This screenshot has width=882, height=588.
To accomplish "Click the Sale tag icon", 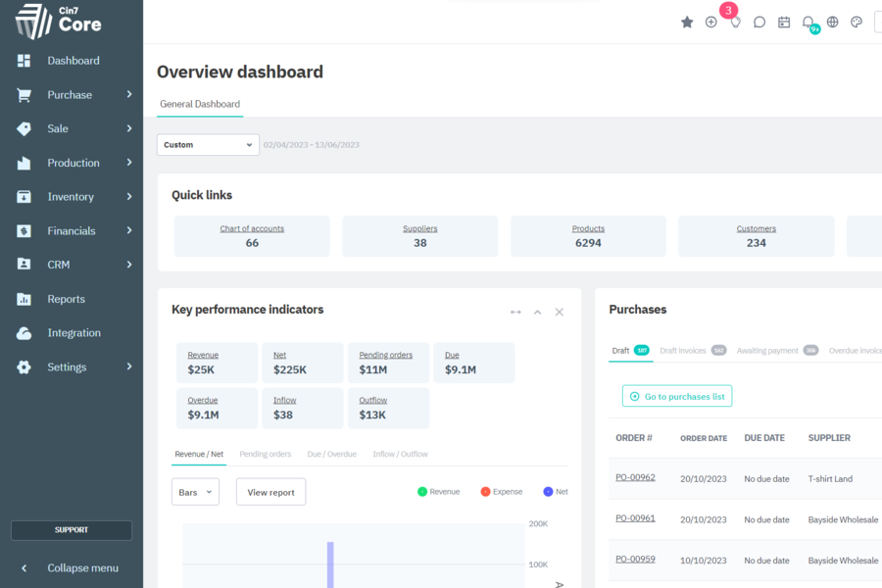I will (x=24, y=128).
